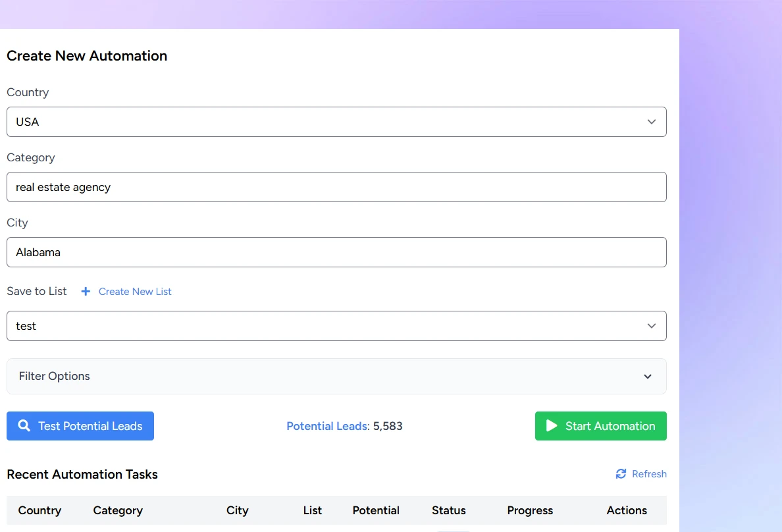Click the Recent Automation Tasks heading
This screenshot has height=532, width=782.
click(x=82, y=474)
